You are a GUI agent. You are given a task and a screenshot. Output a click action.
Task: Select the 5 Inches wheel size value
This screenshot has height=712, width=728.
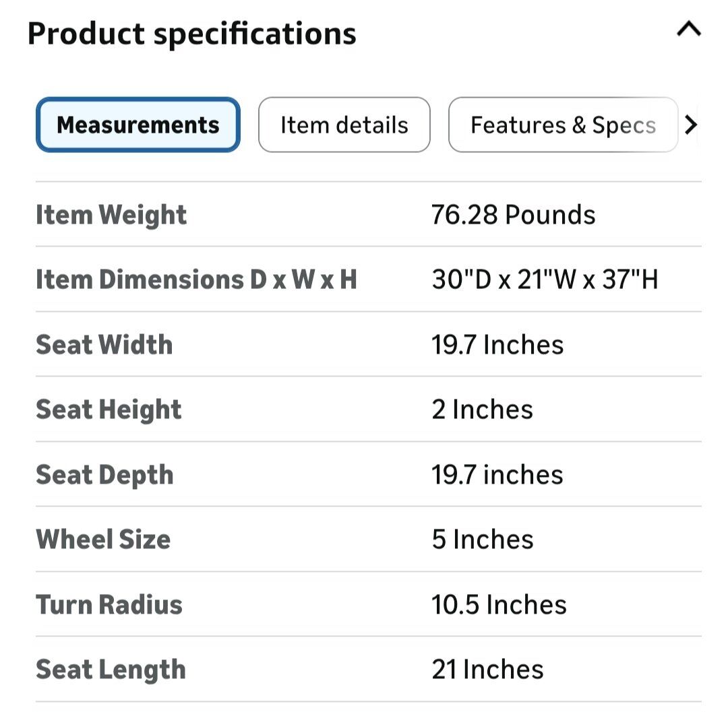tap(482, 540)
